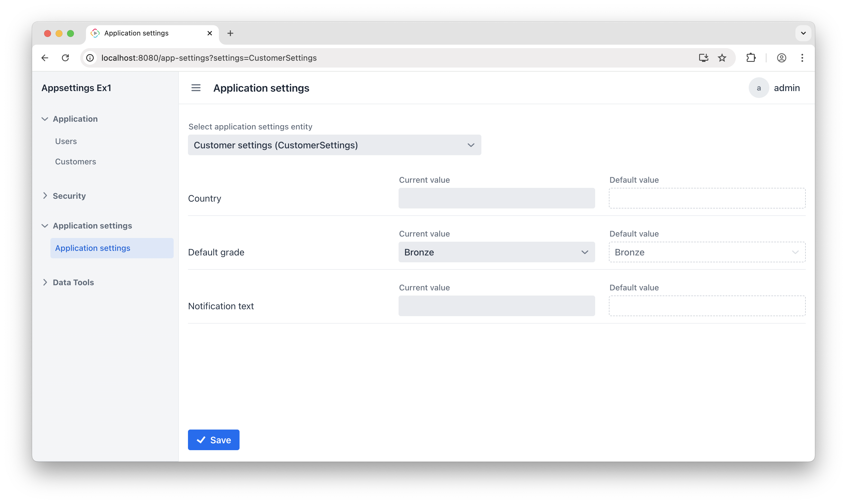Click the install app icon in address bar
Image resolution: width=847 pixels, height=504 pixels.
point(703,58)
